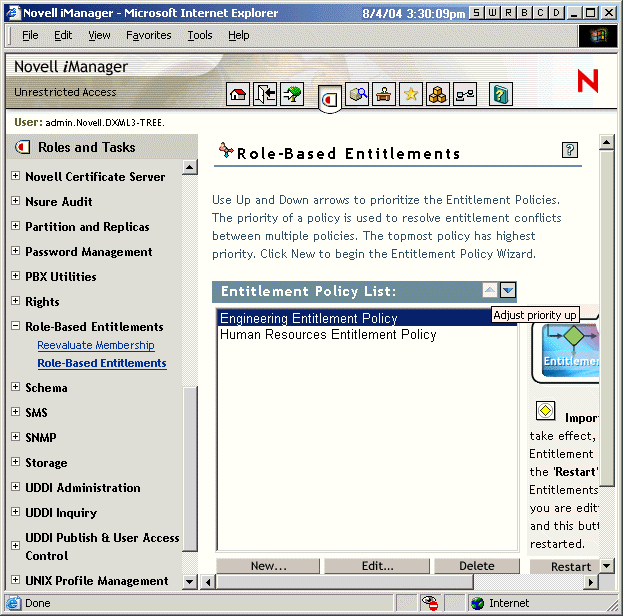Image resolution: width=623 pixels, height=616 pixels.
Task: Click the roles panel scroll up arrow
Action: click(190, 167)
